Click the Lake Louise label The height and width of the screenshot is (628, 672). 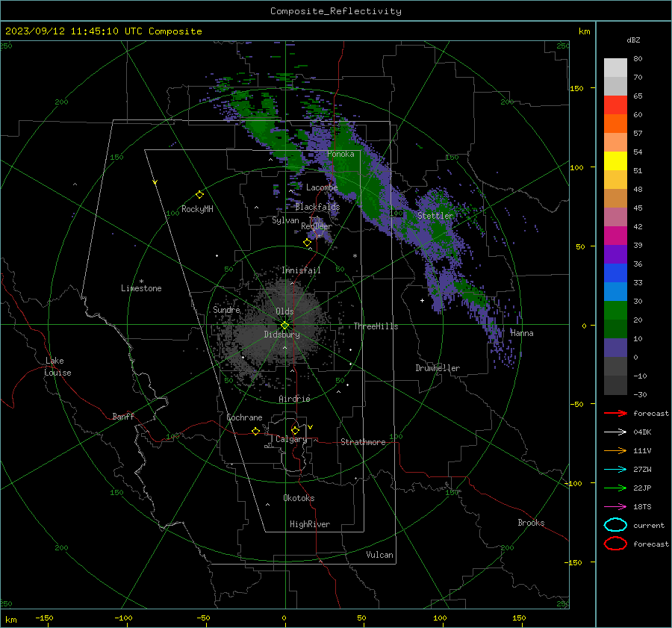(57, 367)
